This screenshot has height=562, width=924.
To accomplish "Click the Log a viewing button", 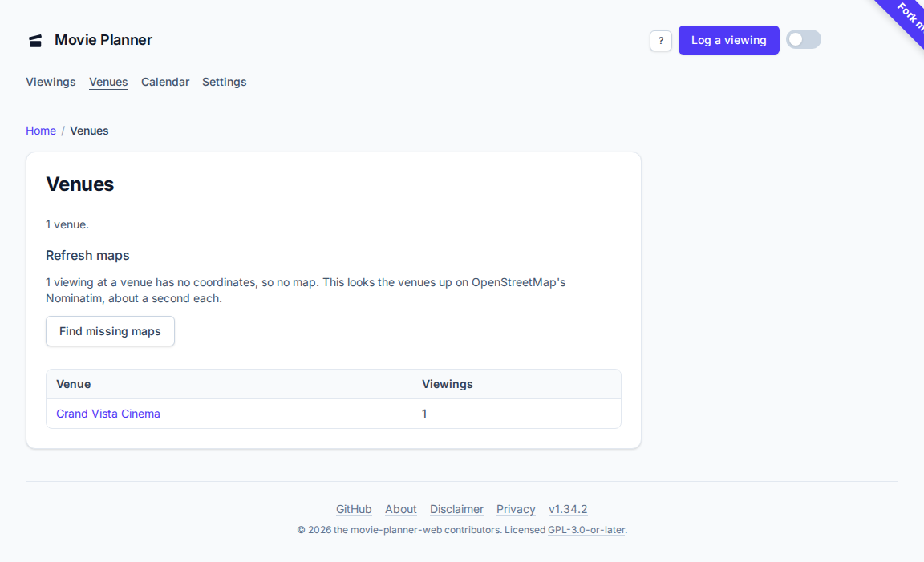I will tap(728, 40).
